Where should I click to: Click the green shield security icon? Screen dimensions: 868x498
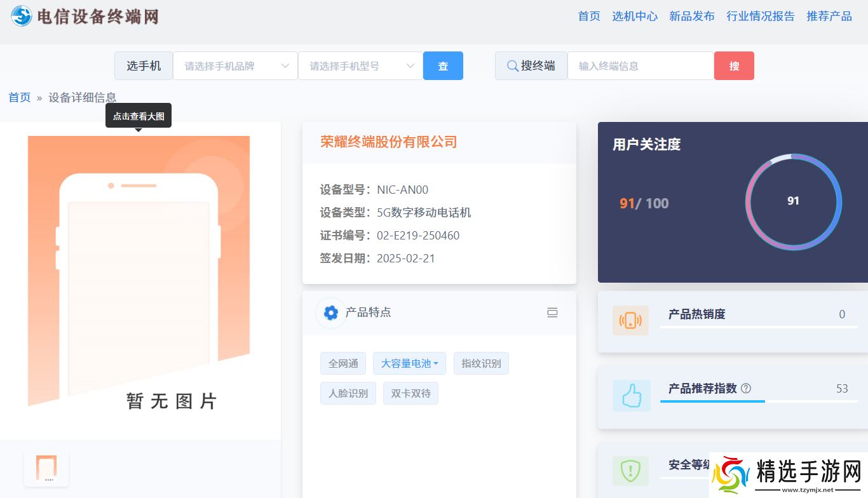pyautogui.click(x=630, y=471)
